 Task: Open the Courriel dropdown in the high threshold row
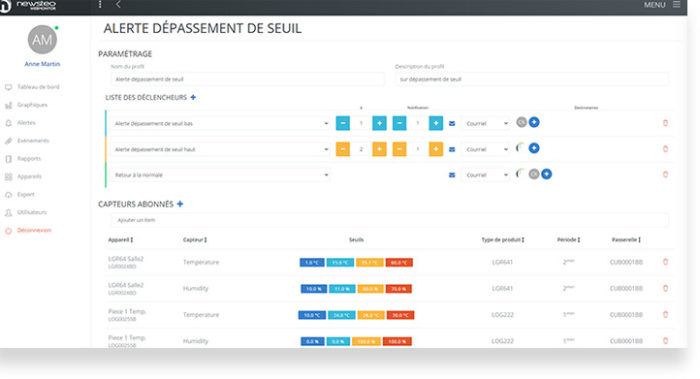[486, 149]
